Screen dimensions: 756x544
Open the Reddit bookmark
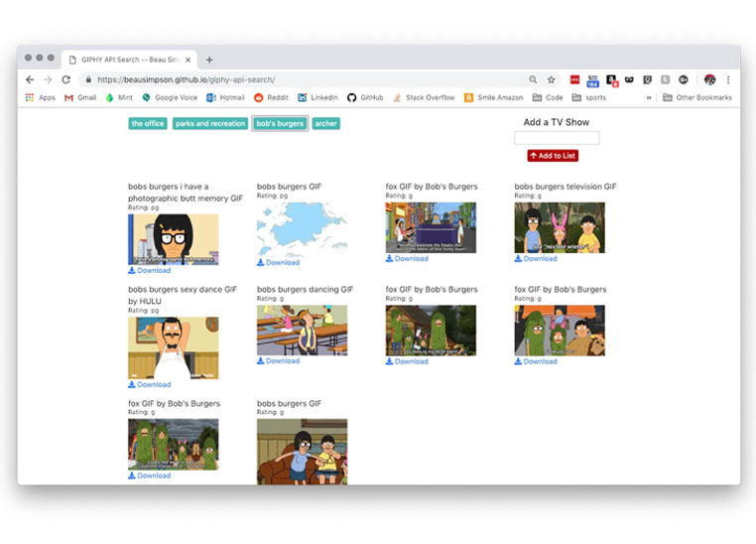271,97
